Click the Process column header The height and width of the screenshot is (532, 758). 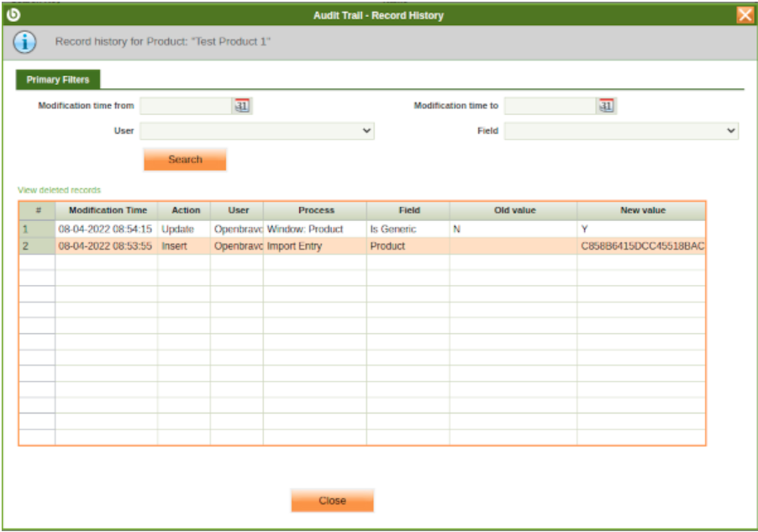point(316,210)
